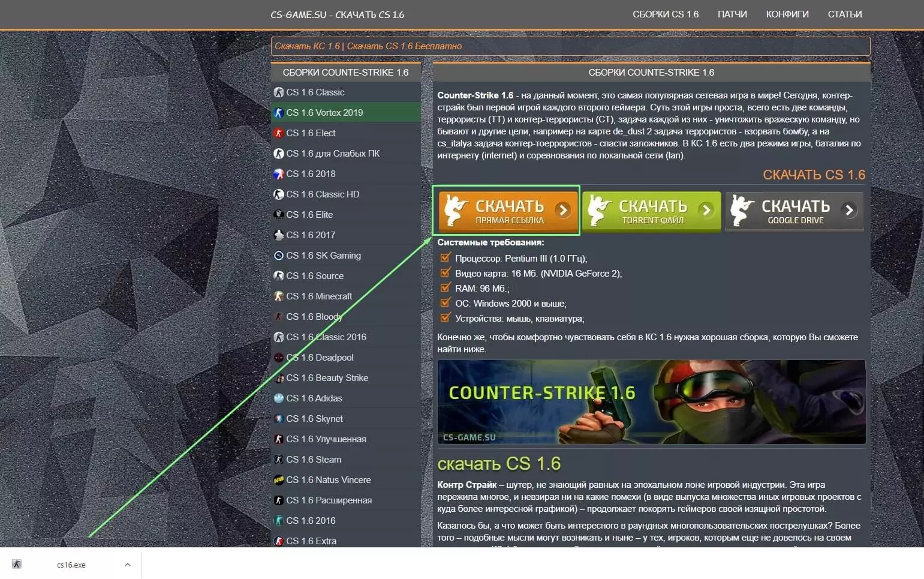The height and width of the screenshot is (579, 924).
Task: Click arrow on green Torrent файл button
Action: tap(706, 210)
